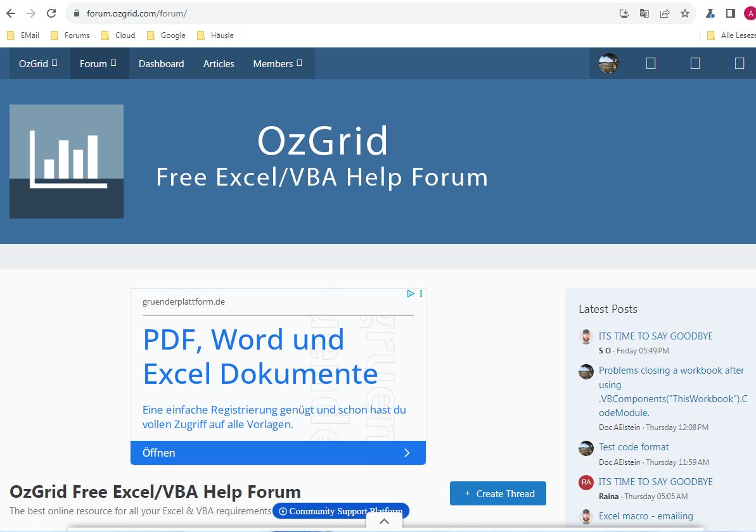
Task: Click avatar beside Excel macro - emailing
Action: (586, 517)
